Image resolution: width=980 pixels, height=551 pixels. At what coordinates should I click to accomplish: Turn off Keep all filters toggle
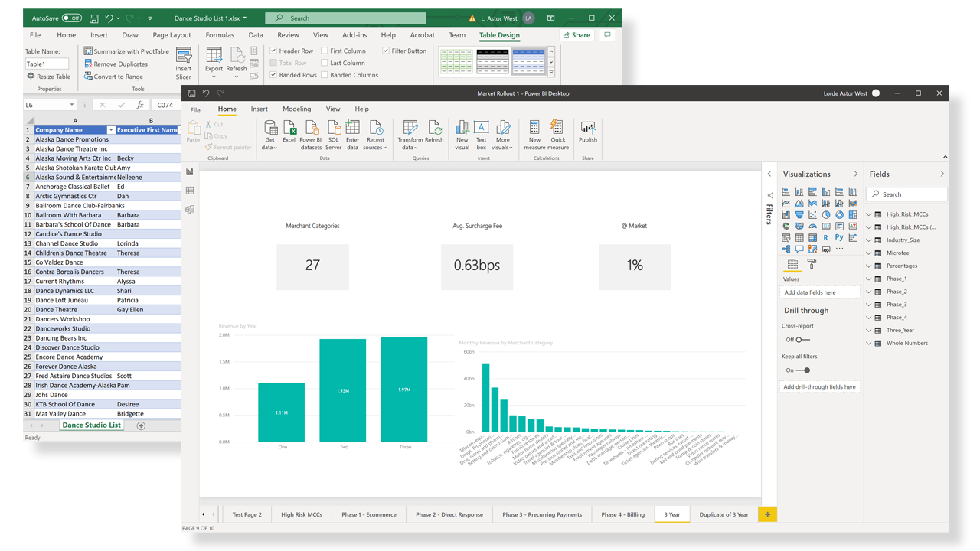803,370
